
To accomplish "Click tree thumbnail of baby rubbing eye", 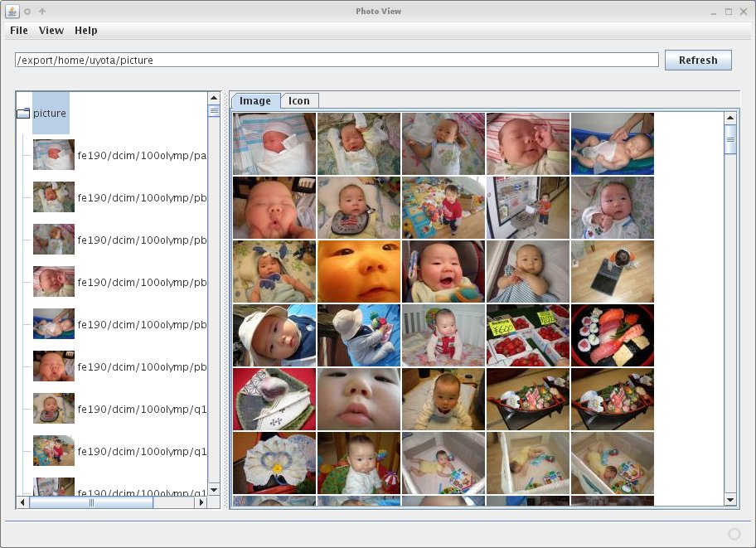I will click(x=54, y=281).
